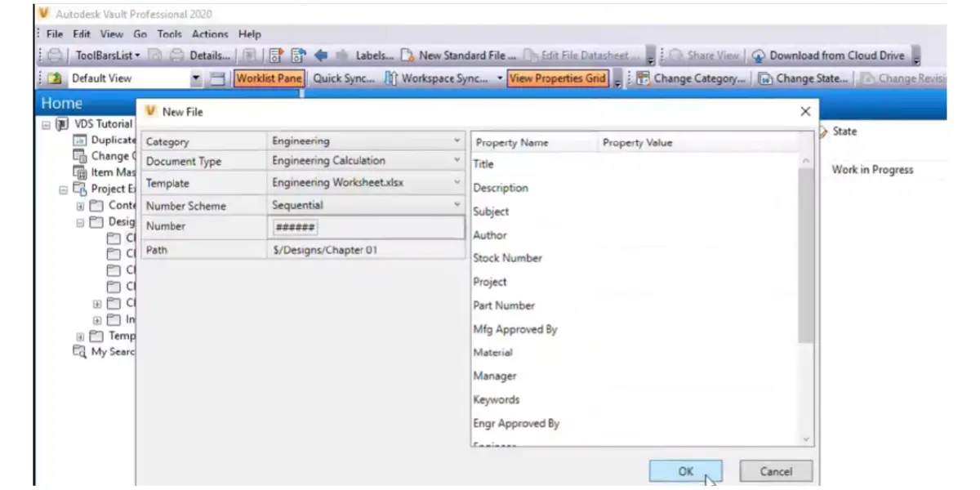This screenshot has height=490, width=980.
Task: Click the Labels... toolbar button
Action: click(x=375, y=56)
